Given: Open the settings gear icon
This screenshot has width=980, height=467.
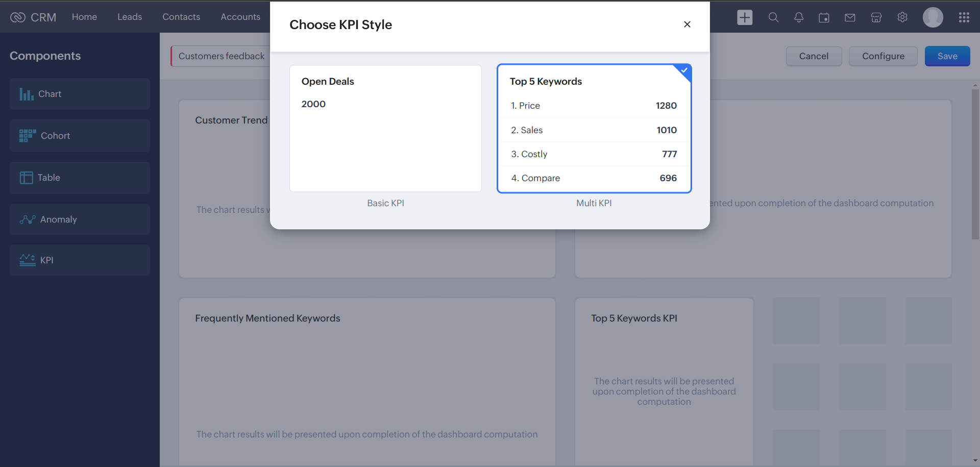Looking at the screenshot, I should click(x=902, y=17).
